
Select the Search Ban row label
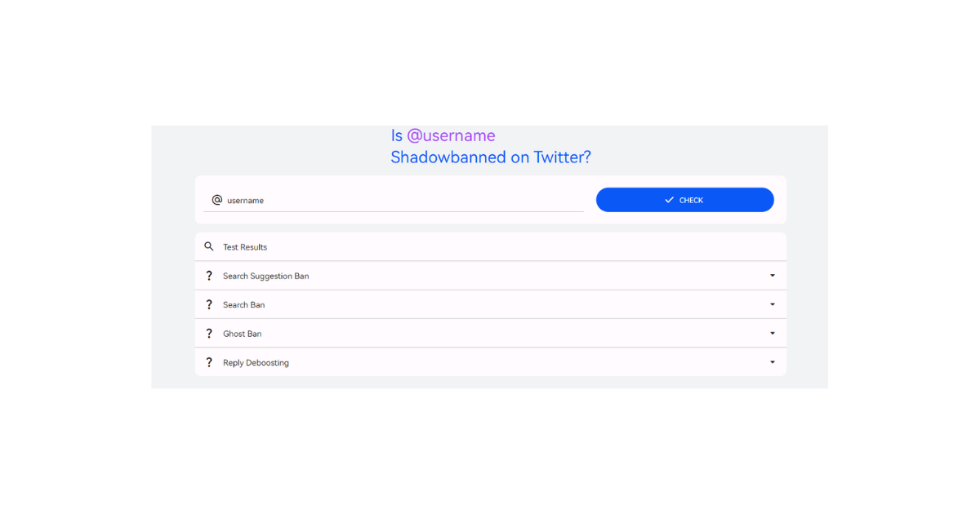point(243,305)
